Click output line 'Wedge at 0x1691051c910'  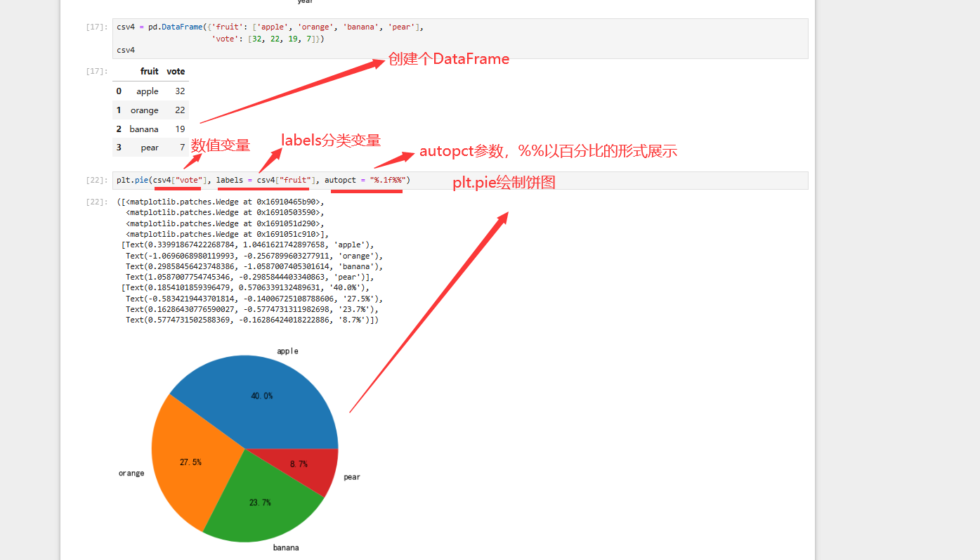227,234
